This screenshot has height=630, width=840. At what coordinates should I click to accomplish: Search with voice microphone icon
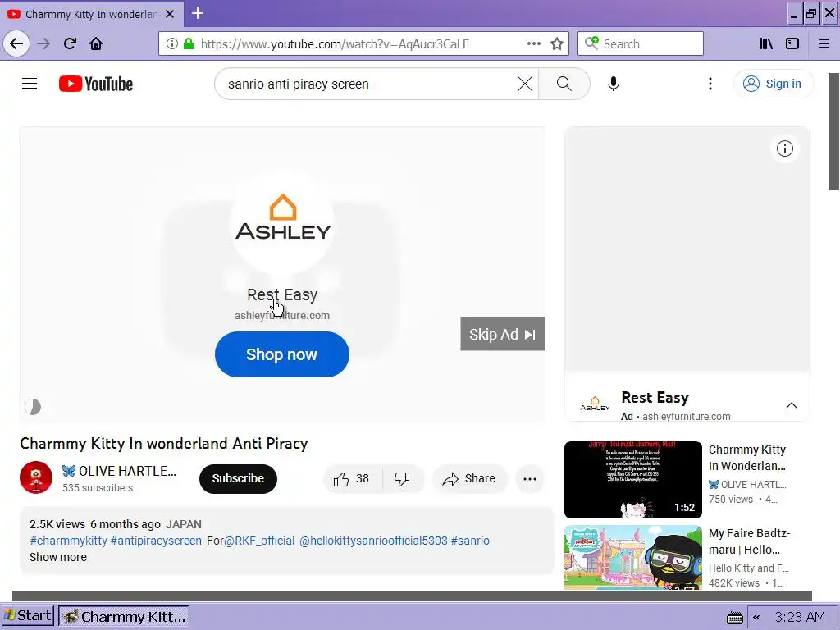tap(614, 84)
